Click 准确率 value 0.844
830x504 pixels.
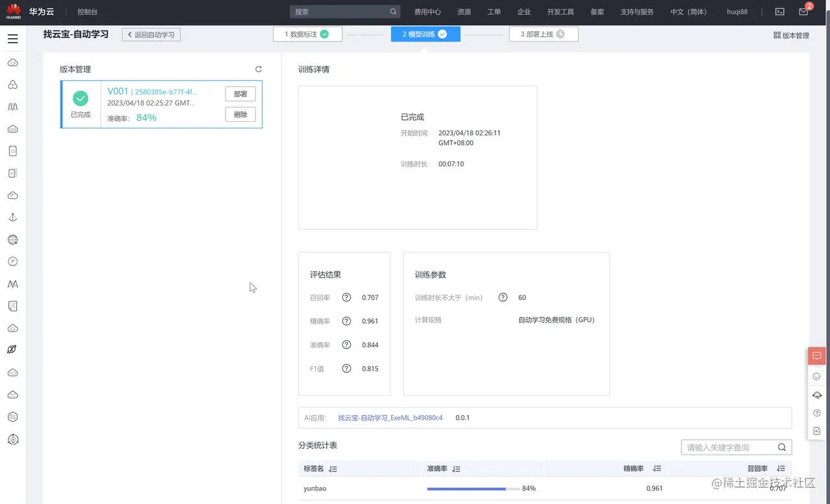click(x=370, y=345)
